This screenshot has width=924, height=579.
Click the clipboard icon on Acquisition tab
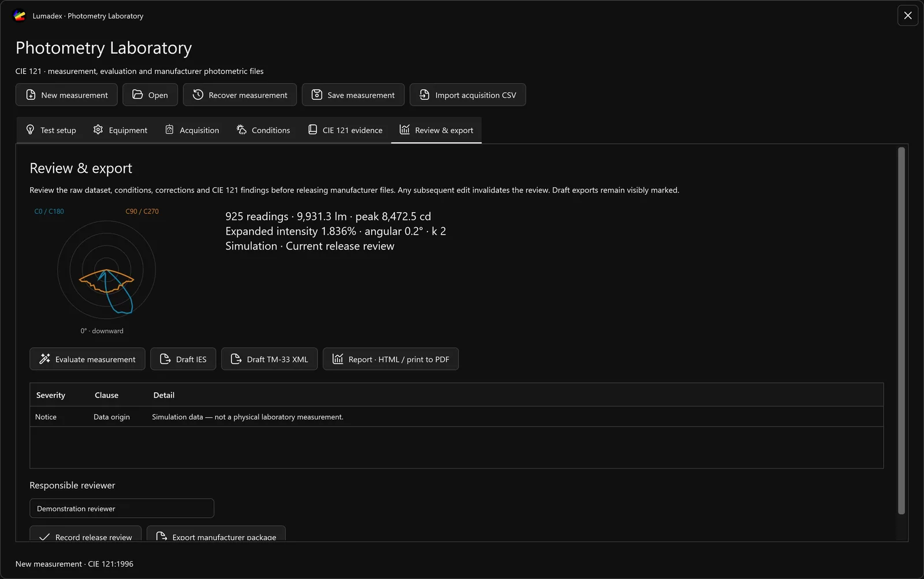[x=169, y=130]
